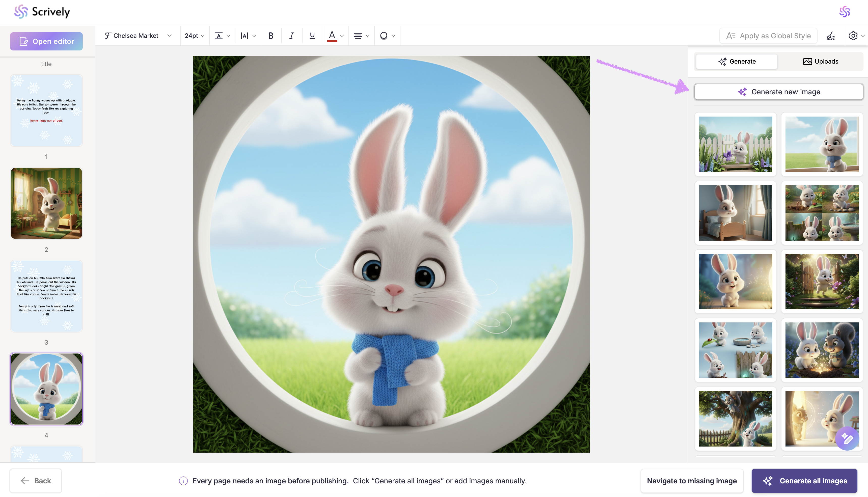Expand the text color picker arrow
This screenshot has height=497, width=868.
click(342, 36)
